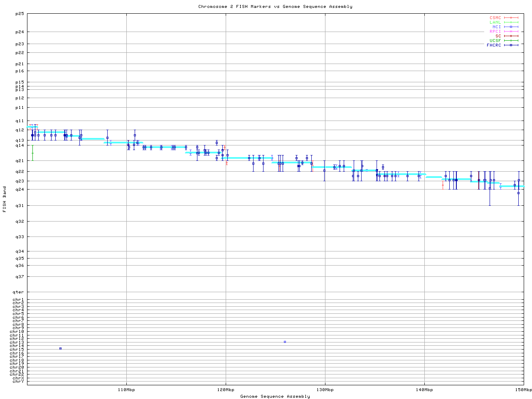Screen dimensions: 532x399
Task: Click the 130Mbp x-axis tick label
Action: [325, 390]
